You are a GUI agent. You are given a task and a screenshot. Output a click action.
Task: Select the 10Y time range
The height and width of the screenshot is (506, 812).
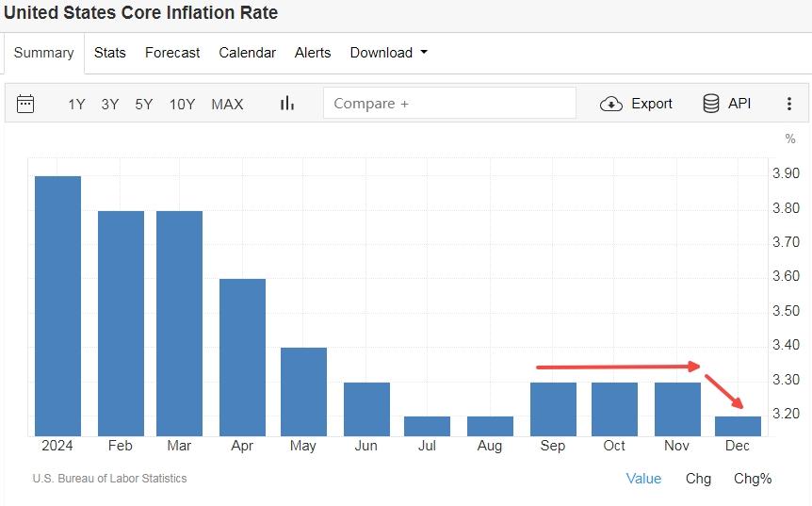pyautogui.click(x=182, y=105)
